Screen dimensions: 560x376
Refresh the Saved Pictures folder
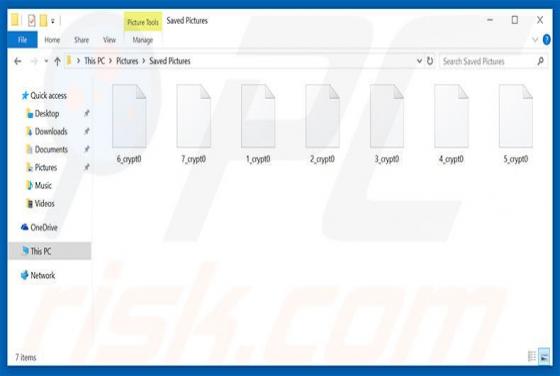click(x=430, y=61)
